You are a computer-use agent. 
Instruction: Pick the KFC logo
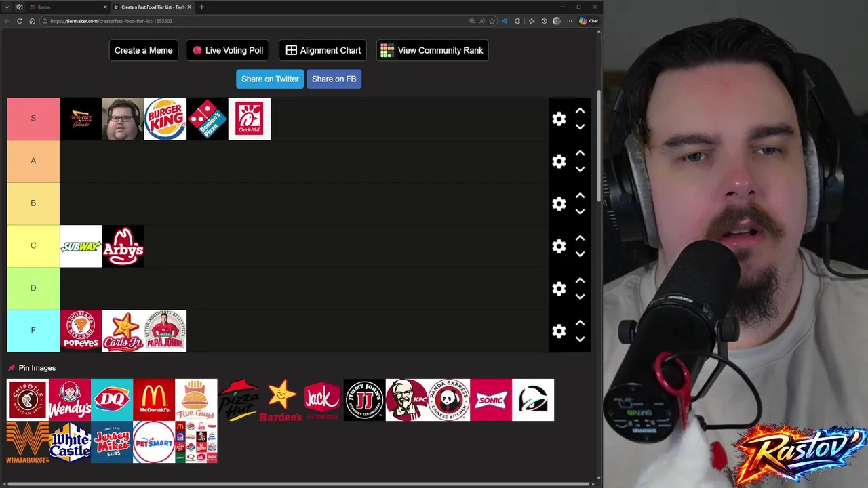click(406, 400)
